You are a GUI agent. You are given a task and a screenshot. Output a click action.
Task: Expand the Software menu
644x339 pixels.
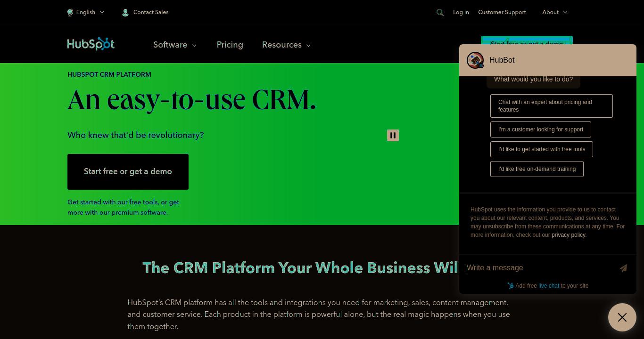click(x=174, y=45)
